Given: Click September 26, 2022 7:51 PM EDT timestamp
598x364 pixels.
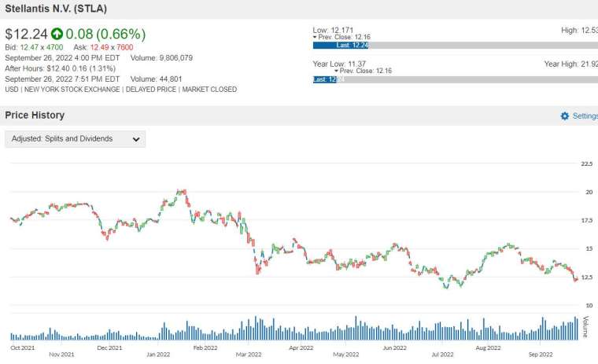Looking at the screenshot, I should tap(62, 79).
